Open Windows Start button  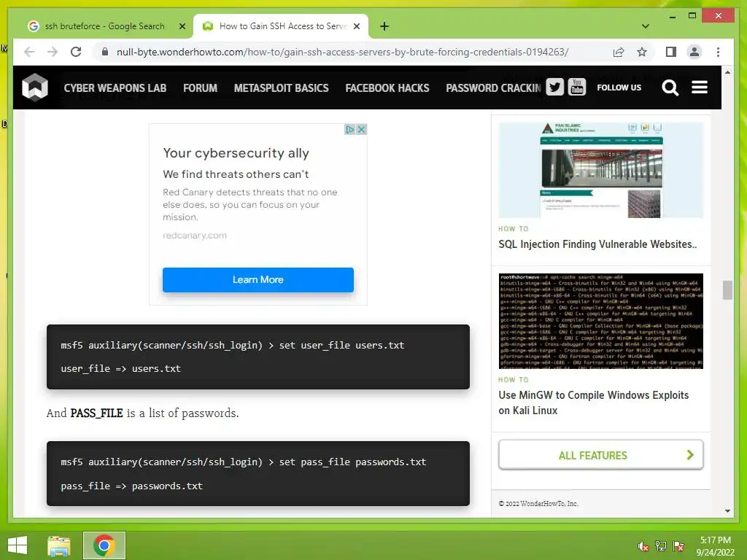(18, 545)
